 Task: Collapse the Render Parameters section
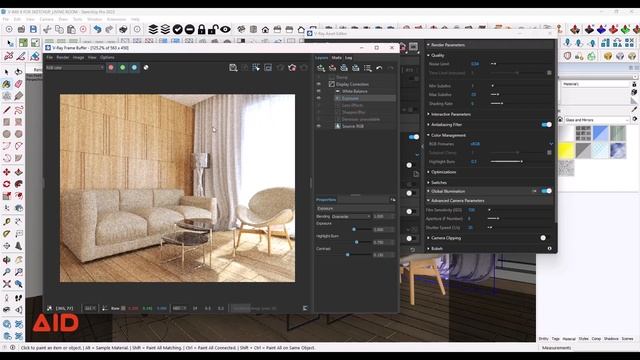tap(428, 45)
